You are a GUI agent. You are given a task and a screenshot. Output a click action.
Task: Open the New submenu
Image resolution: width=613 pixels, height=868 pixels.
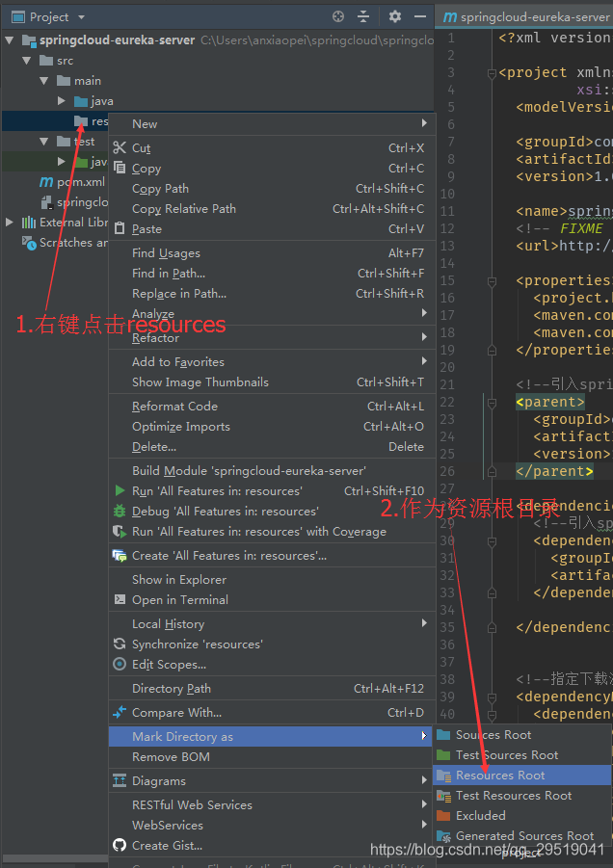tap(273, 124)
